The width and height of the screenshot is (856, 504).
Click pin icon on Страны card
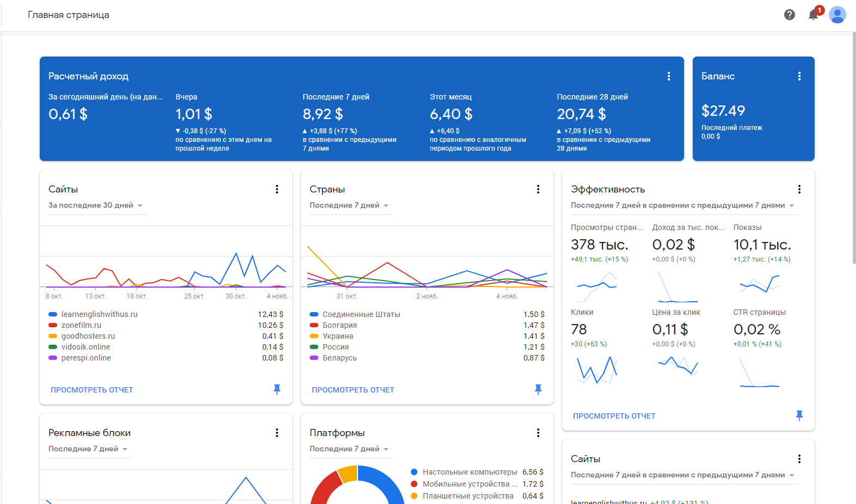[538, 389]
